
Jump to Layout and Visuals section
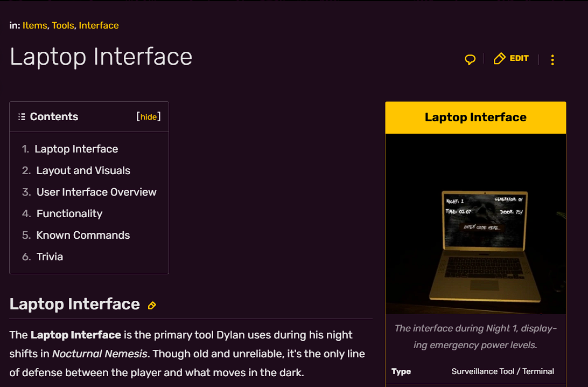(83, 170)
